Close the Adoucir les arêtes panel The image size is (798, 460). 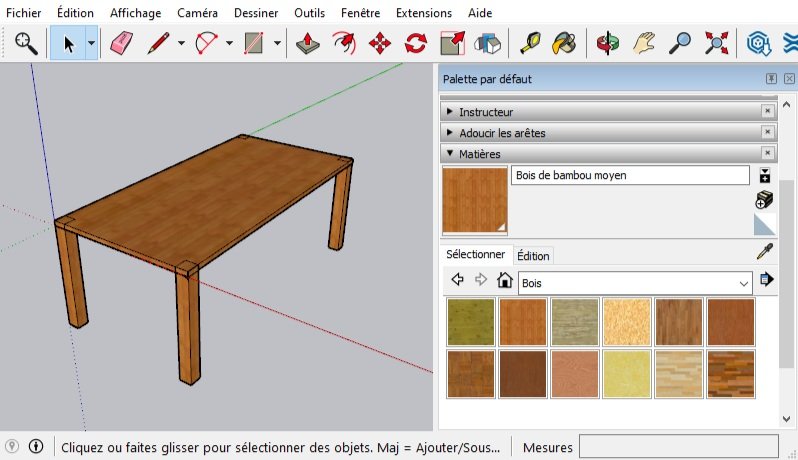pos(767,132)
